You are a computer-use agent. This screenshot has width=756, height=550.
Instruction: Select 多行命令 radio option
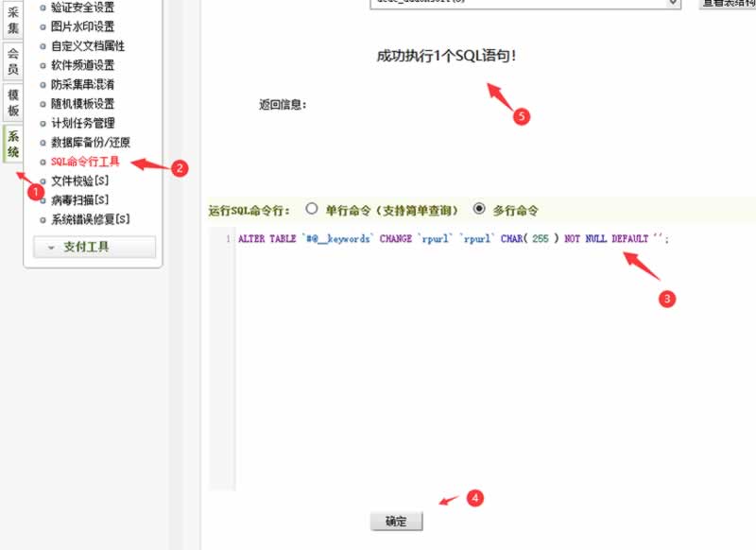(479, 209)
